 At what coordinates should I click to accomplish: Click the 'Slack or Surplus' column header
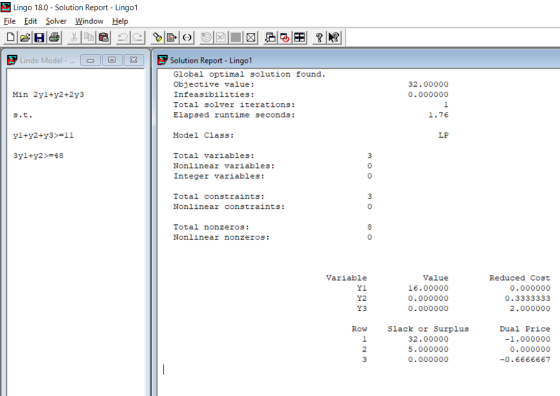pos(428,329)
